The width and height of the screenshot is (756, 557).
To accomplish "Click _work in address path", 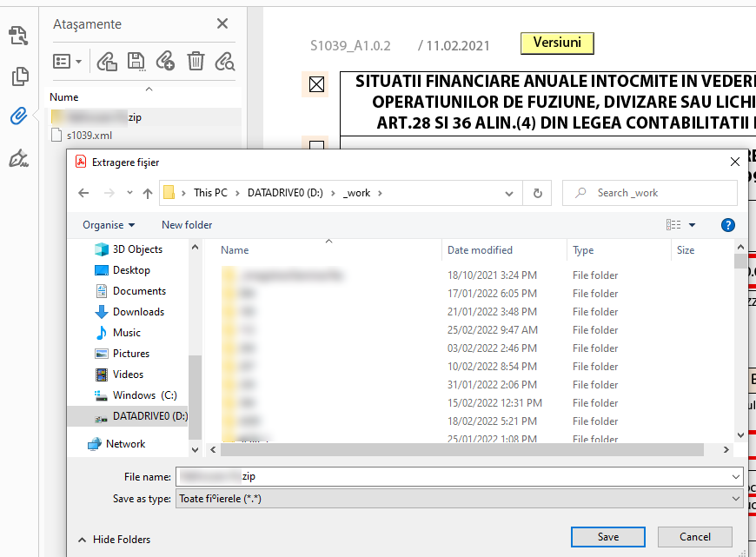I will (x=357, y=193).
